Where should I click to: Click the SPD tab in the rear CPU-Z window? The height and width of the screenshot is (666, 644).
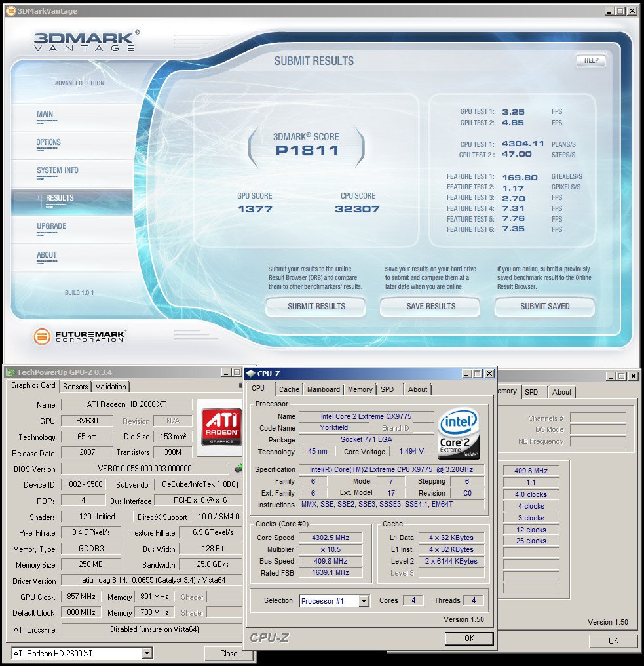tap(531, 392)
